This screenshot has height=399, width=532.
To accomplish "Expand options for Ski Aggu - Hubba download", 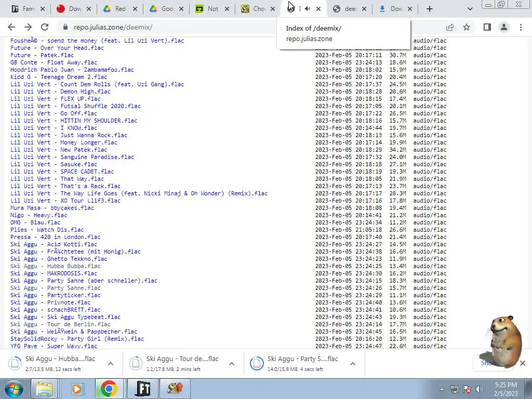I will pos(111,364).
